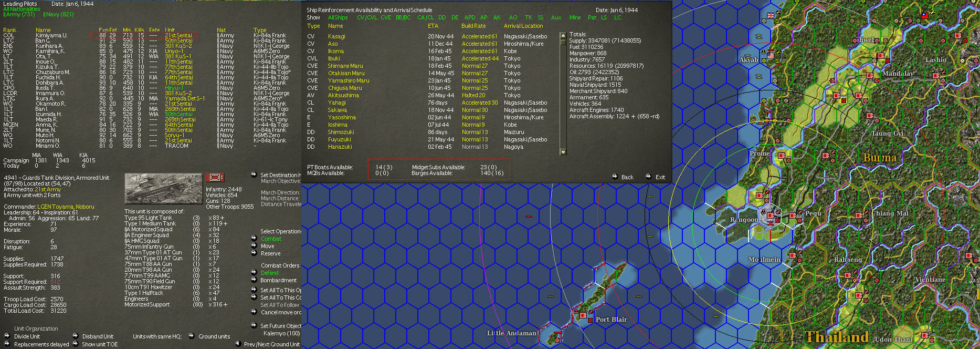The width and height of the screenshot is (980, 349).
Task: Select Bombardment combat order
Action: click(x=278, y=280)
